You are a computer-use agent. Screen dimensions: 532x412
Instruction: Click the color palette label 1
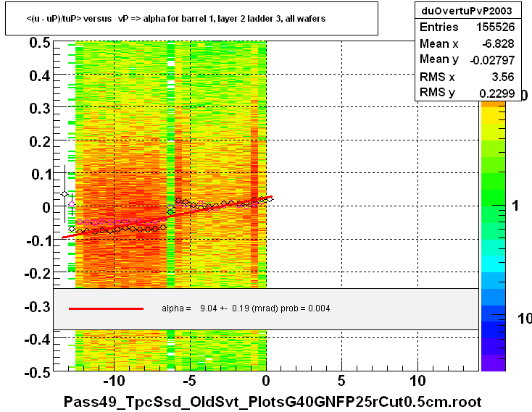[x=515, y=206]
